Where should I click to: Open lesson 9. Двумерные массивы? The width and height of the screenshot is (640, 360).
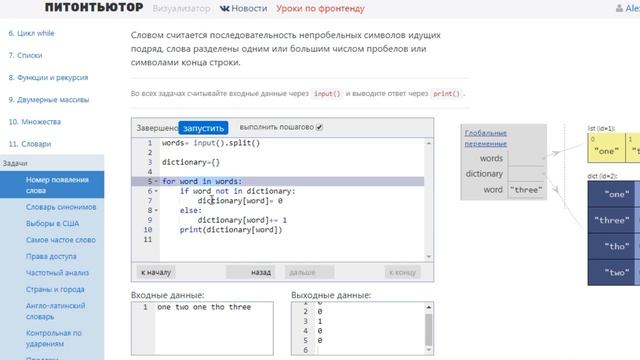pos(49,100)
